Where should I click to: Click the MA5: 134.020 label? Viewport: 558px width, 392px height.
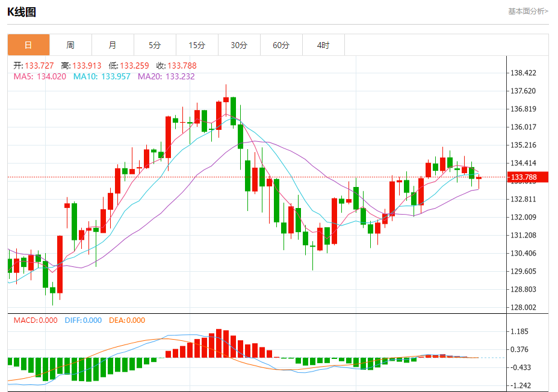[40, 76]
